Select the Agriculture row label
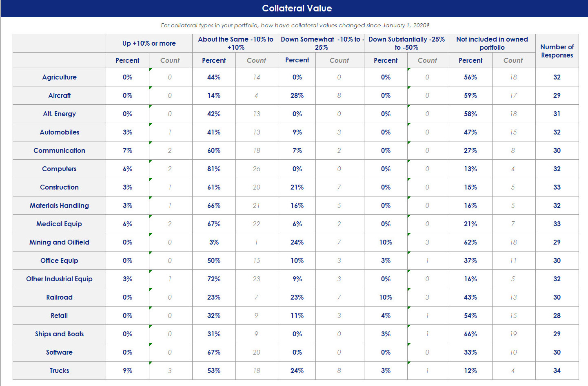 pos(59,77)
